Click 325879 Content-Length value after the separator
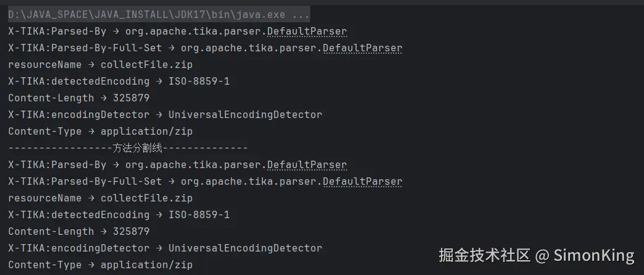The image size is (644, 275). (131, 231)
